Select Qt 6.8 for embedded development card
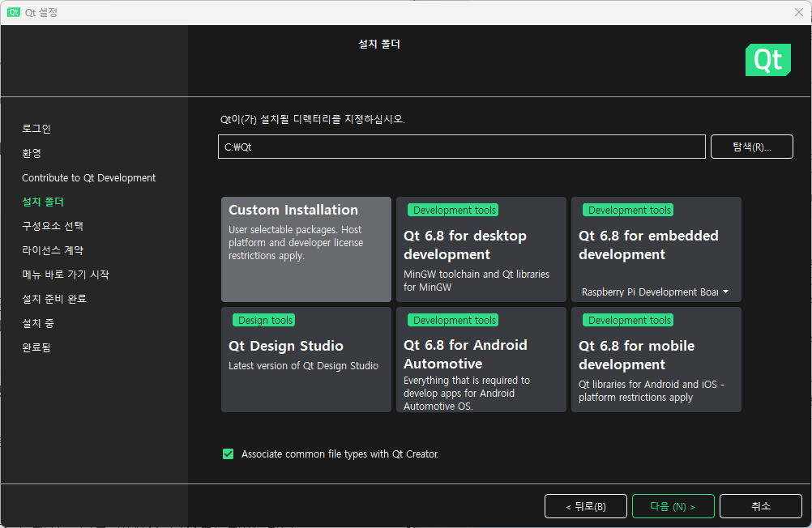The width and height of the screenshot is (812, 528). tap(656, 249)
